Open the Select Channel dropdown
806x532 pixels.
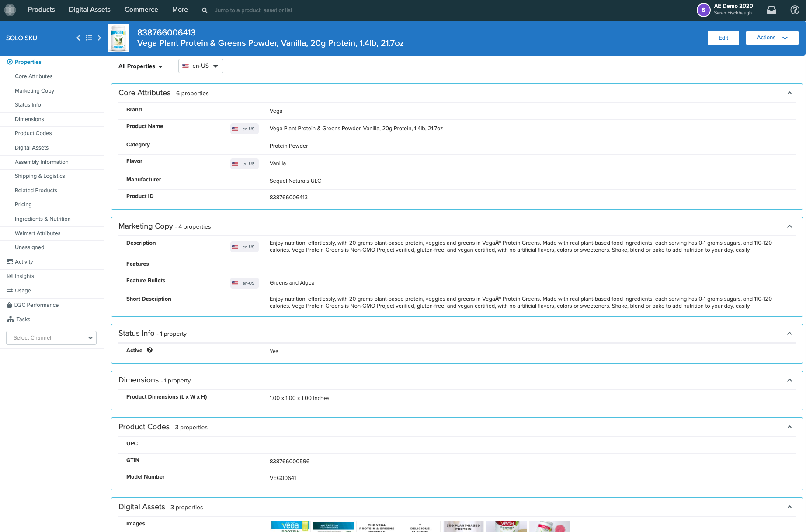tap(52, 338)
